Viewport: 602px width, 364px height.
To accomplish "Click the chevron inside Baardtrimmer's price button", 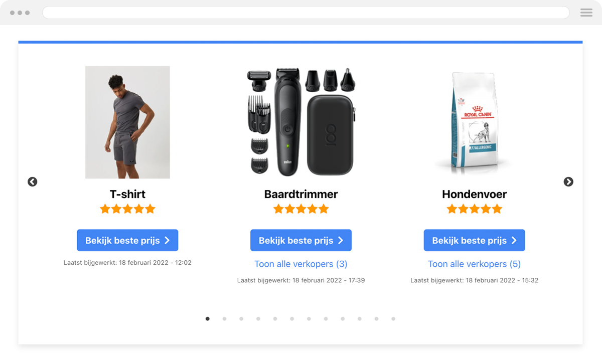I will [340, 240].
